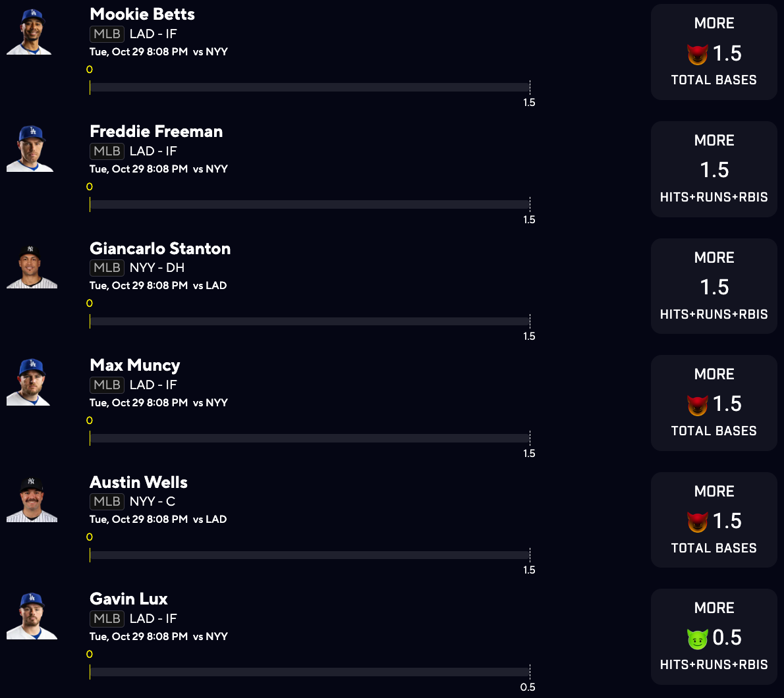This screenshot has height=698, width=784.
Task: Click Mookie Betts' total bases progress bar
Action: (x=310, y=88)
